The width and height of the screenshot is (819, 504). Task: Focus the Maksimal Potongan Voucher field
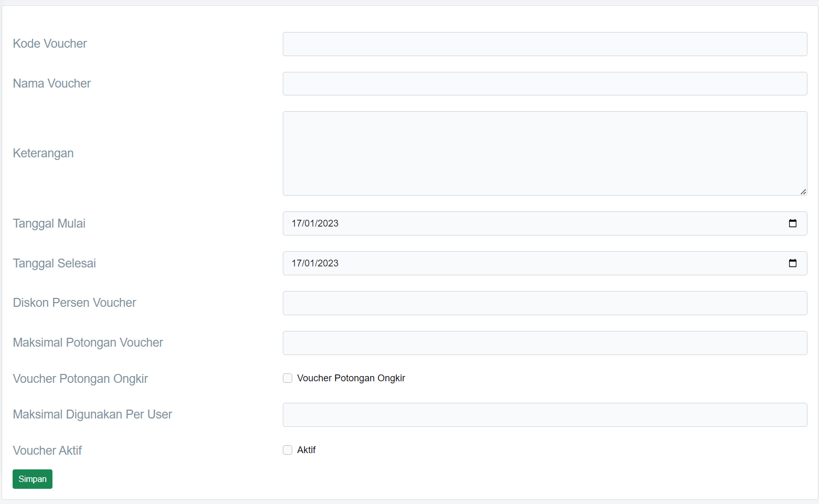545,343
